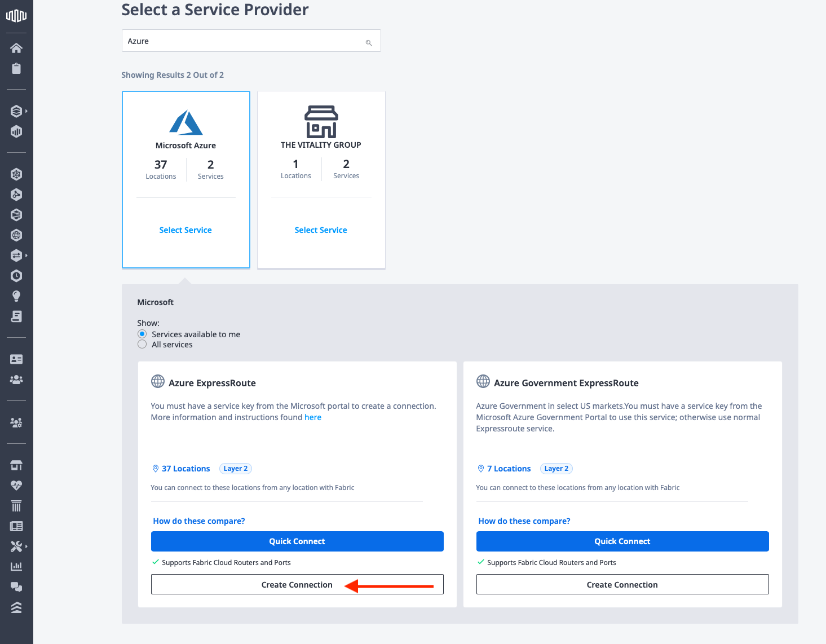The width and height of the screenshot is (826, 644).
Task: Open the wrench and screwdriver tools icon
Action: click(16, 546)
